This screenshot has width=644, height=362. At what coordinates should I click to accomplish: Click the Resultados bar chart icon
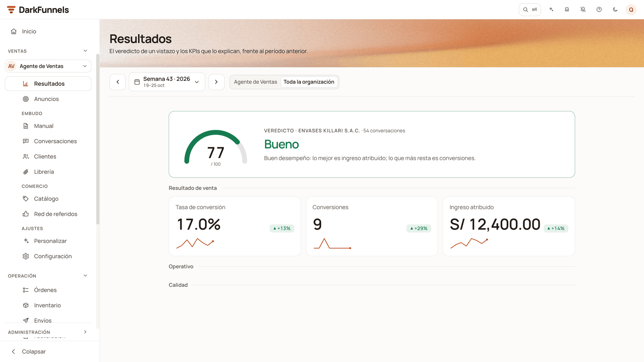tap(26, 84)
